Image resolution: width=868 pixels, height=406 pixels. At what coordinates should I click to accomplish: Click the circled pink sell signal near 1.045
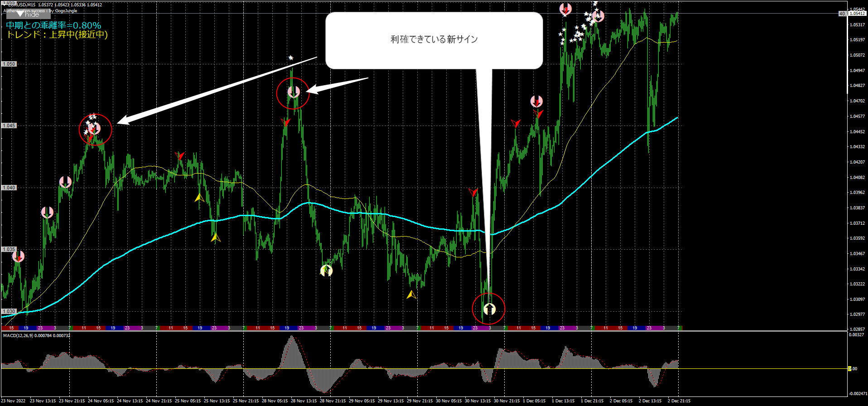click(94, 129)
